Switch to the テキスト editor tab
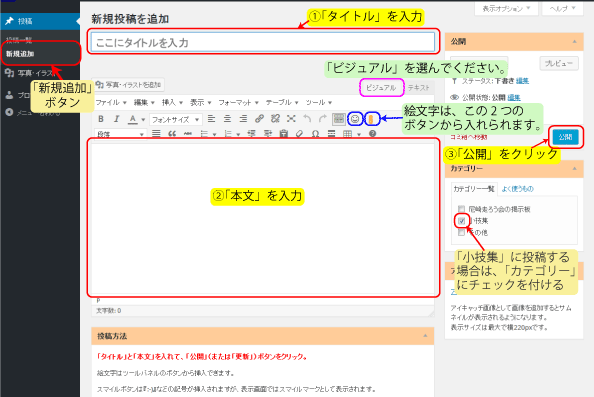 click(419, 88)
